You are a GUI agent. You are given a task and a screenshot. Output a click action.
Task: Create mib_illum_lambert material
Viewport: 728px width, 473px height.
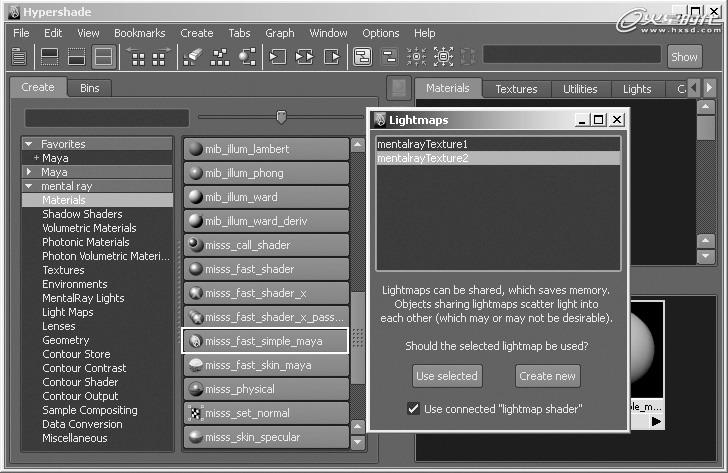tap(266, 149)
